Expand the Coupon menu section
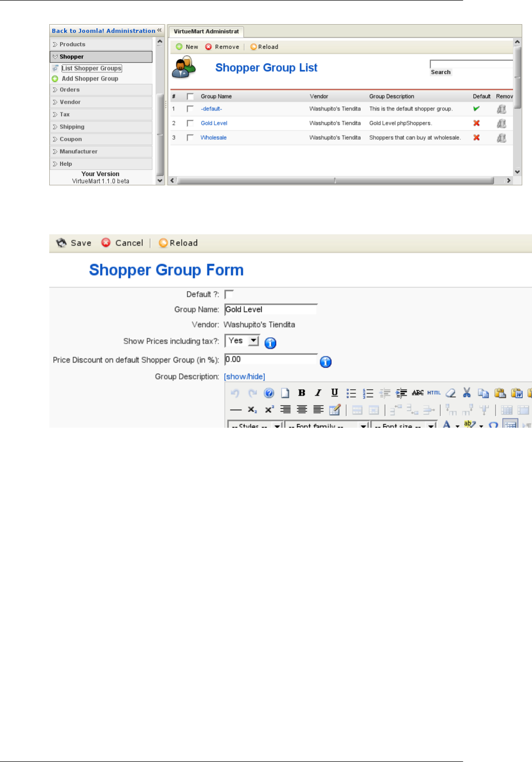Screen dimensions: 532x762 tap(101, 139)
